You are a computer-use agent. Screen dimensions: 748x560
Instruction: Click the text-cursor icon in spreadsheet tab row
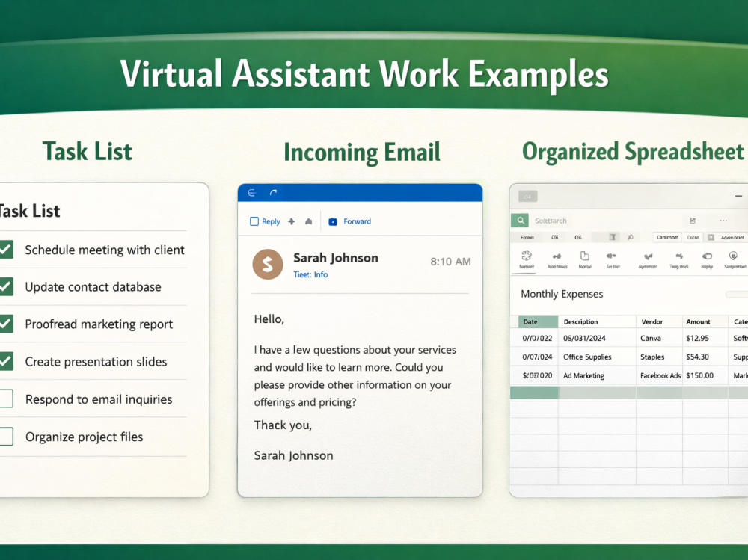tap(613, 237)
